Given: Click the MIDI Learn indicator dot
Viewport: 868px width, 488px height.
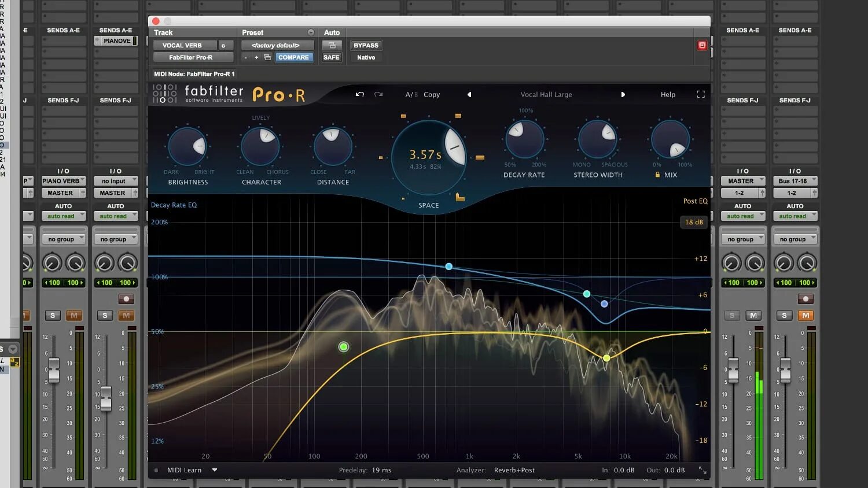Looking at the screenshot, I should tap(156, 470).
